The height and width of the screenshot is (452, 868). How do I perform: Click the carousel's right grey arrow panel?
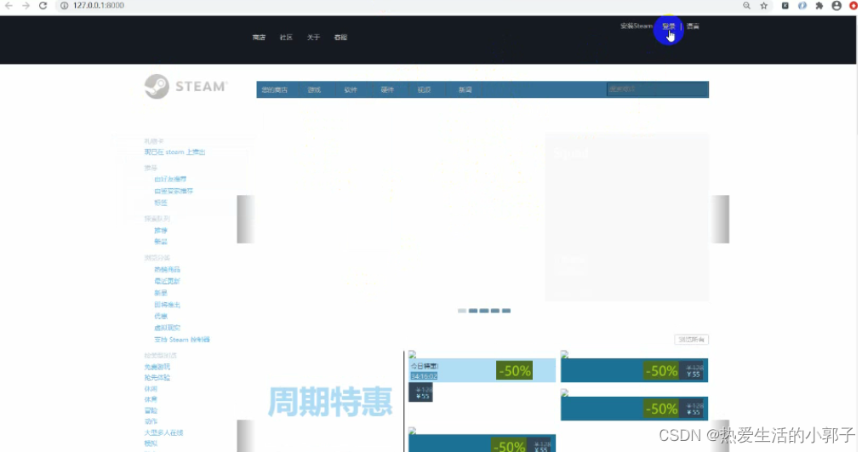(x=720, y=220)
